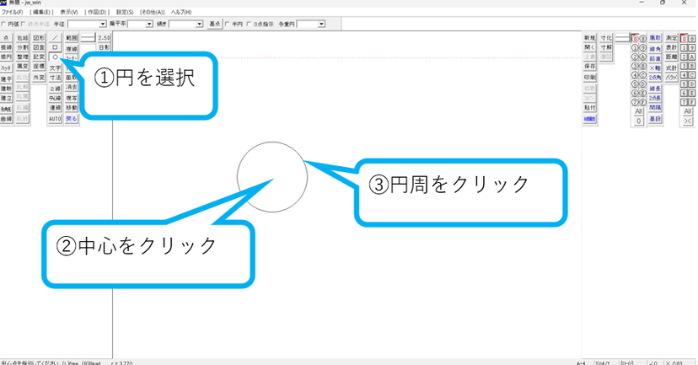Open the 図登 figure registration tool
Viewport: 698px width, 365px height.
39,47
